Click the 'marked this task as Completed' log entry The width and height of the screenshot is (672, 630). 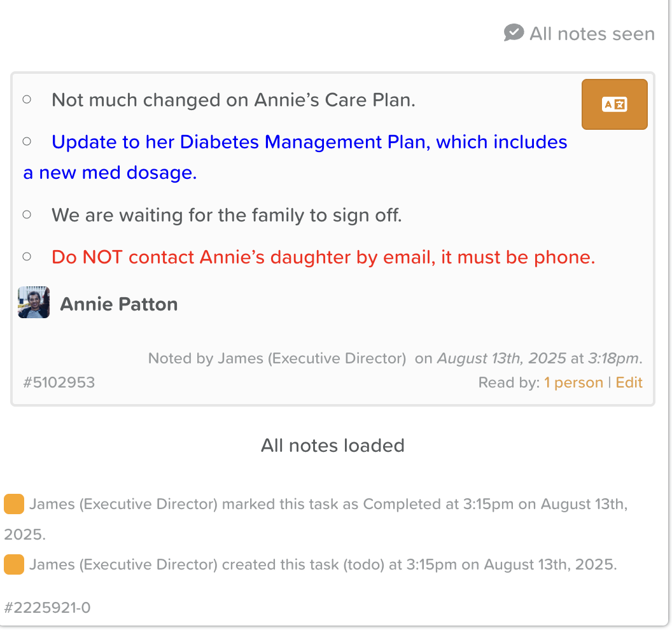tap(316, 519)
